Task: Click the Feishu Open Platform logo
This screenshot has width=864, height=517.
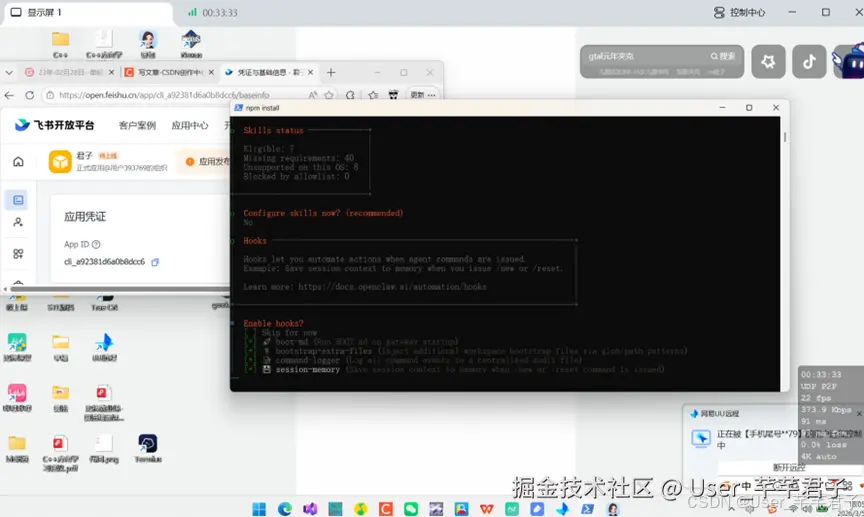Action: (54, 125)
